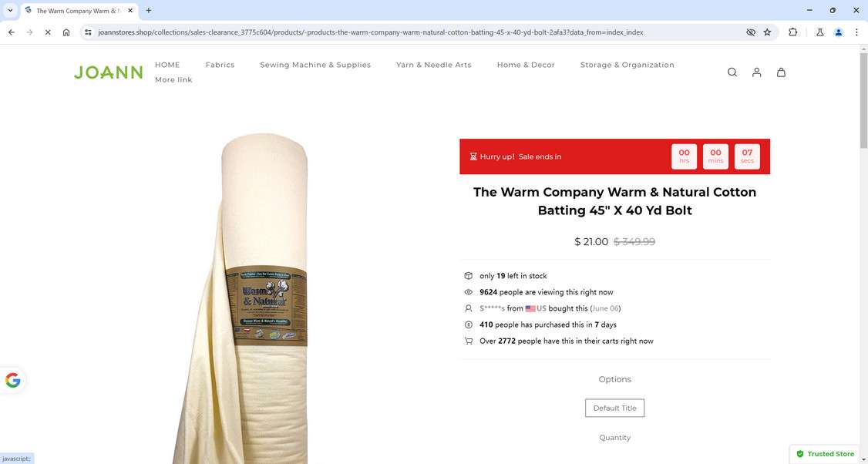Expand the tab search dropdown arrow

coord(10,10)
